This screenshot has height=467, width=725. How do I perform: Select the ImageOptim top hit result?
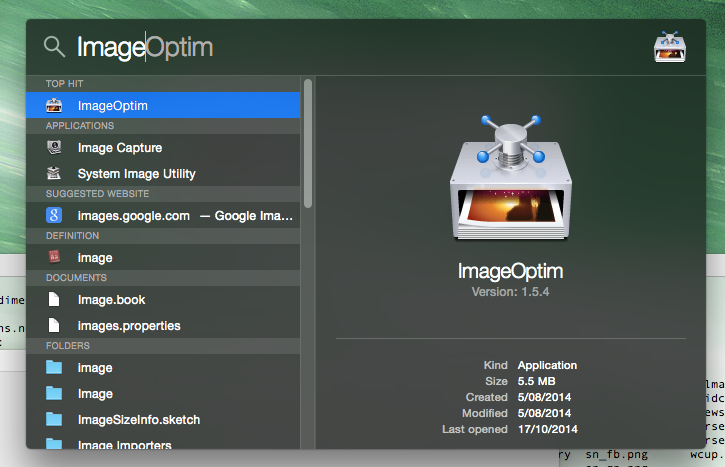[163, 105]
